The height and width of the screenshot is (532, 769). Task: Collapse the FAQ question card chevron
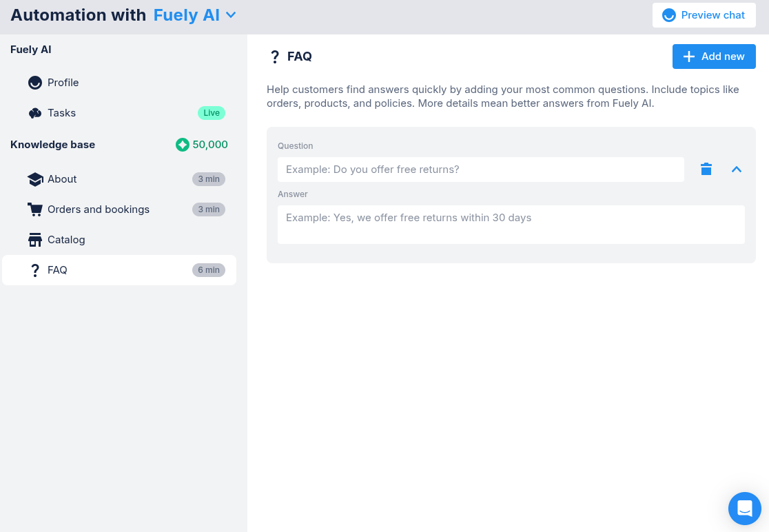tap(737, 170)
